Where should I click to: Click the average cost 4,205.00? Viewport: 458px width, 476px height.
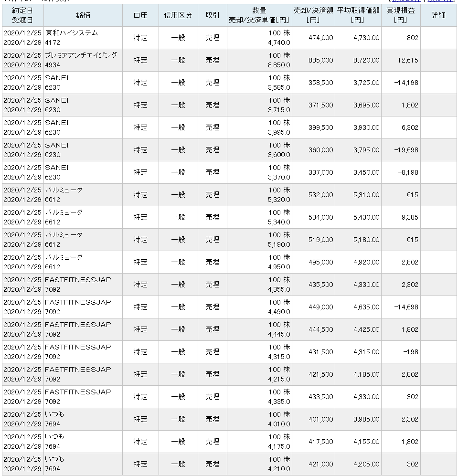(x=366, y=465)
